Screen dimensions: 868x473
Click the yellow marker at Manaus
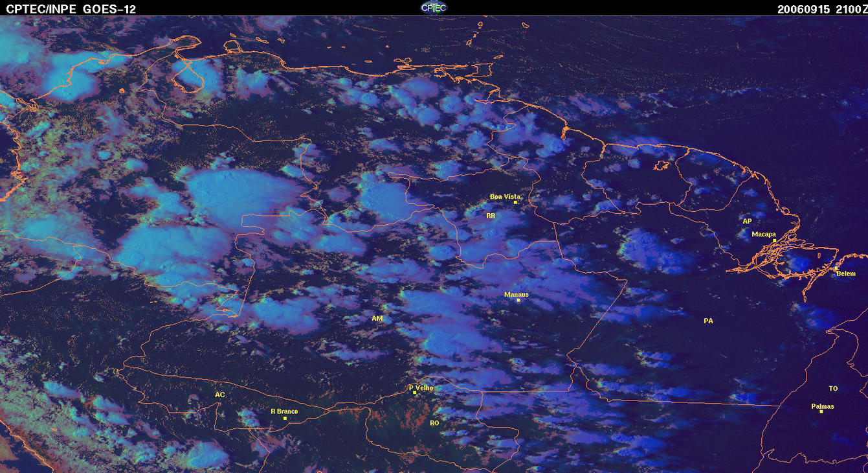click(x=518, y=300)
